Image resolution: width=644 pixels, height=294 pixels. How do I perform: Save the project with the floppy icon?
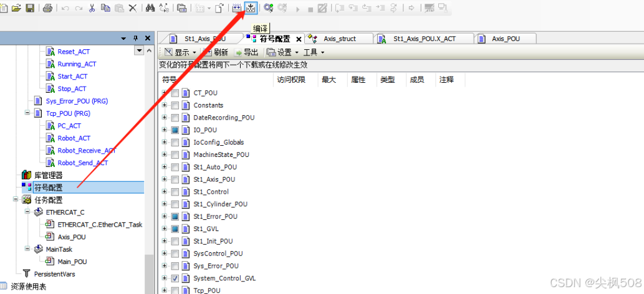pos(29,8)
